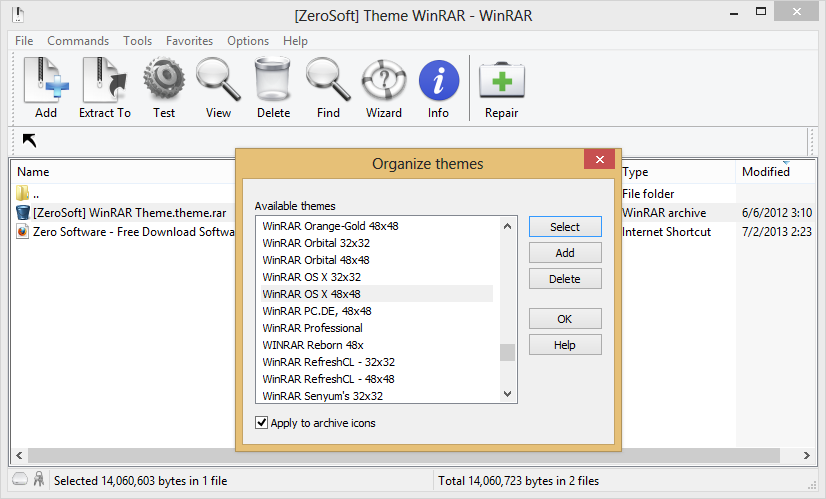Click the Add button in Organize themes
Viewport: 826px width, 499px height.
(x=565, y=253)
